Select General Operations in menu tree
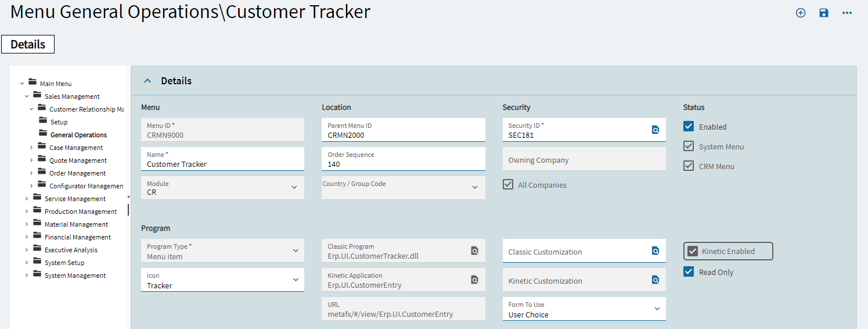The height and width of the screenshot is (329, 868). (x=78, y=135)
